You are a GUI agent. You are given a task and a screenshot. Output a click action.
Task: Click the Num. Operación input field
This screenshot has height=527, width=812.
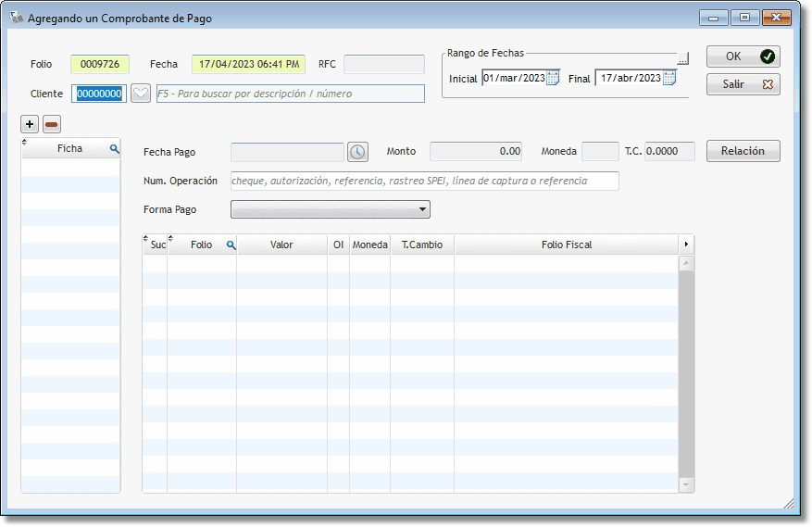click(x=424, y=181)
